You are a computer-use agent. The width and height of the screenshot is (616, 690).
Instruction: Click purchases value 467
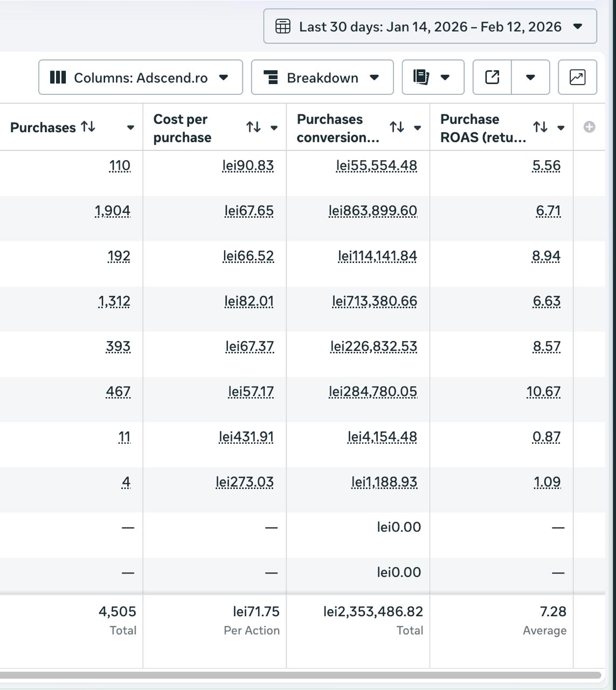[x=118, y=391]
